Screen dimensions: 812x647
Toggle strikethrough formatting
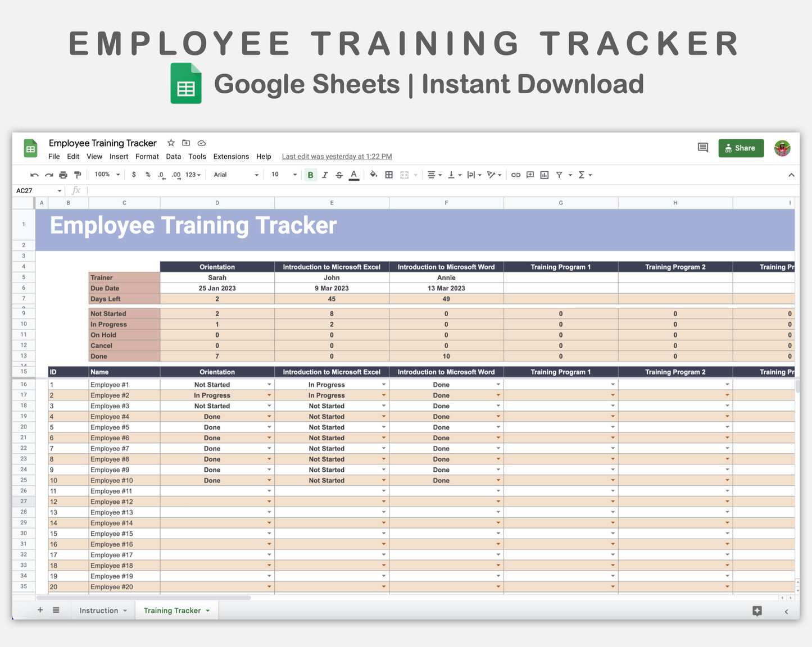339,175
